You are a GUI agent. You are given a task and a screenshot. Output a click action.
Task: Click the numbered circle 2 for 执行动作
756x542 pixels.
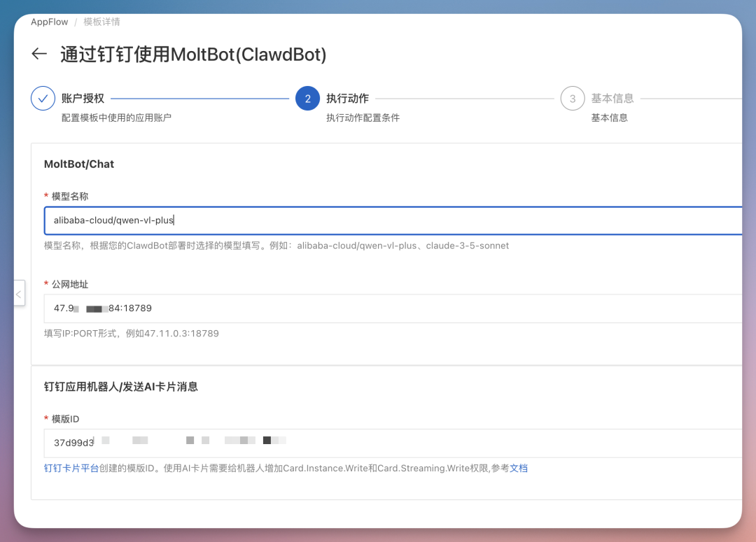(307, 98)
